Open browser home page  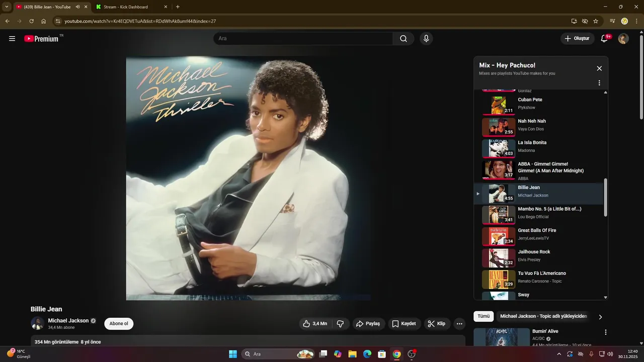click(x=43, y=21)
